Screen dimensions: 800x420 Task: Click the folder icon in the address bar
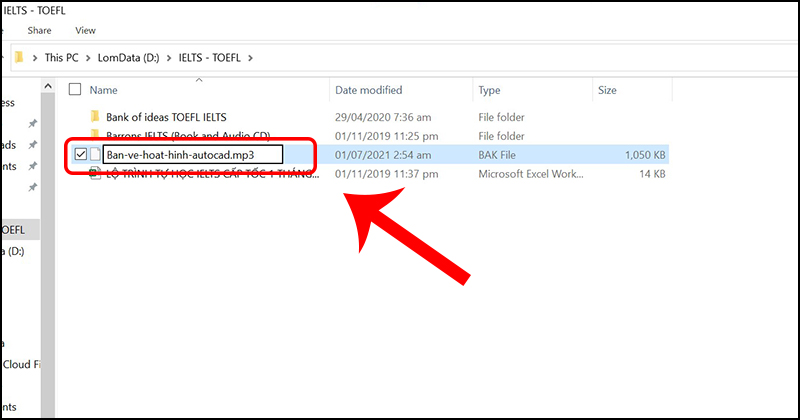(19, 57)
